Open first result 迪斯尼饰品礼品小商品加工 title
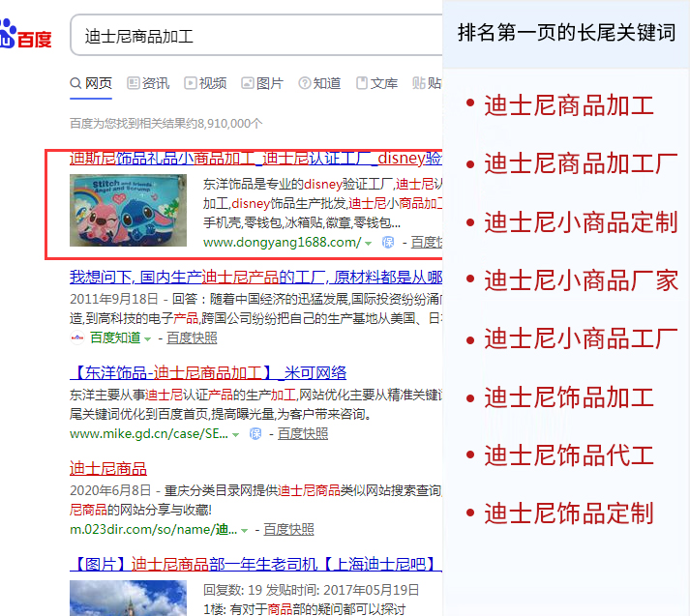 255,159
